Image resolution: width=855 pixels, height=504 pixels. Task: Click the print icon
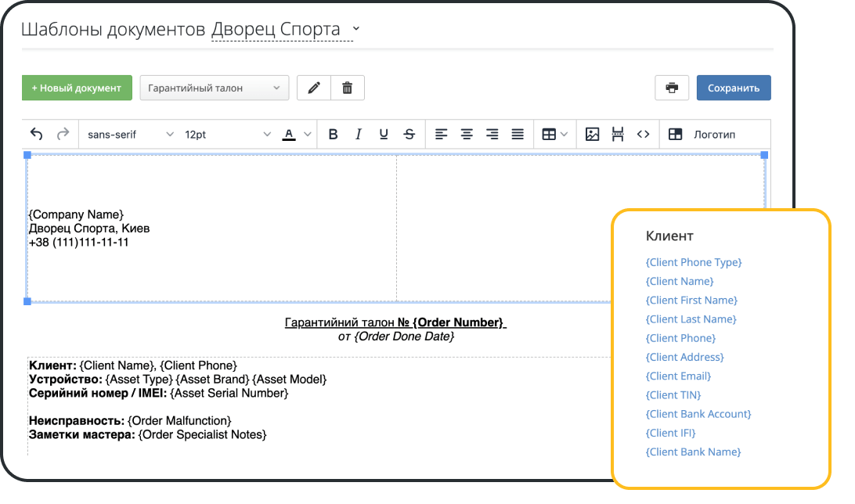pos(672,88)
